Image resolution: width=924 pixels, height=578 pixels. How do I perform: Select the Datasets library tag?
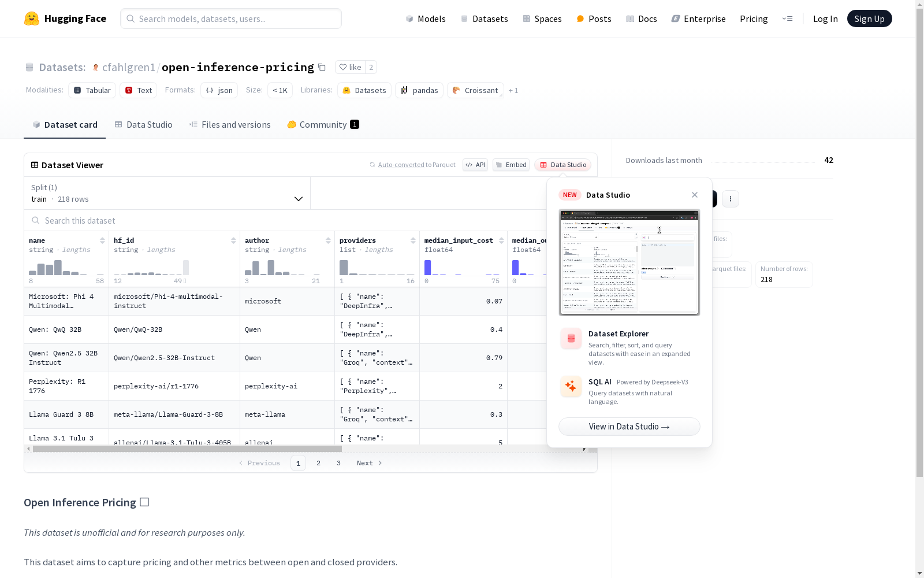click(364, 90)
